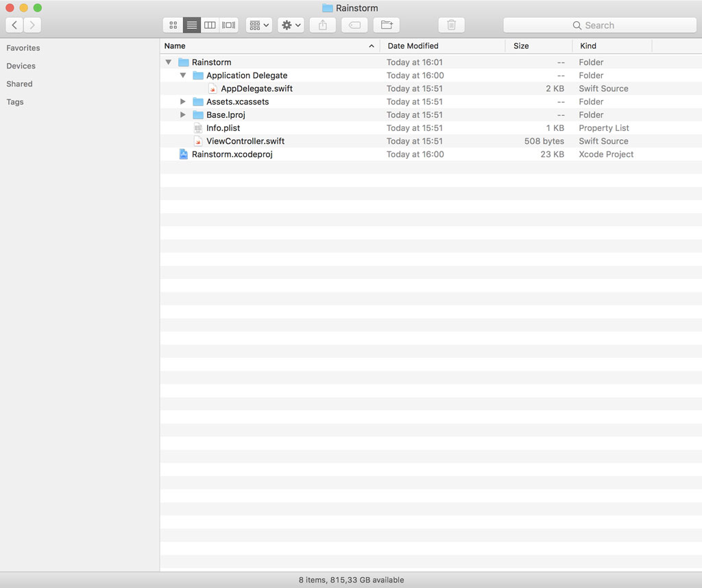Sort files by Size column

click(x=520, y=45)
